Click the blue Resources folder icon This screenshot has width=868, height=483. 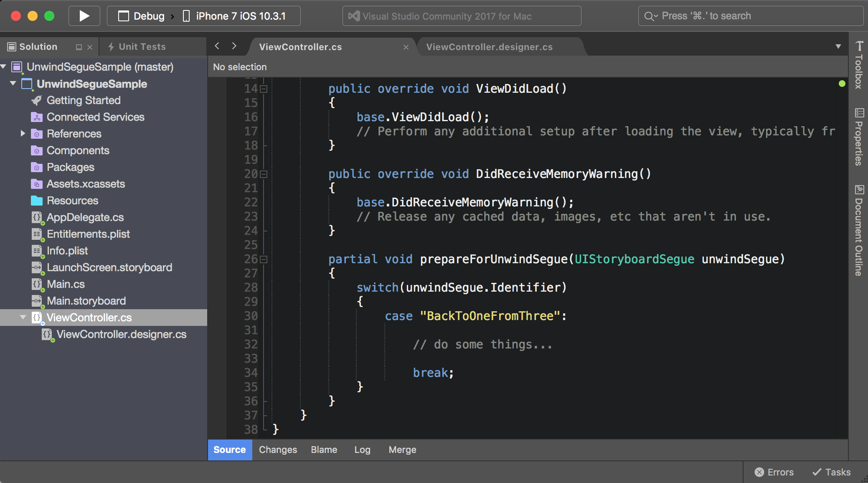(x=37, y=201)
